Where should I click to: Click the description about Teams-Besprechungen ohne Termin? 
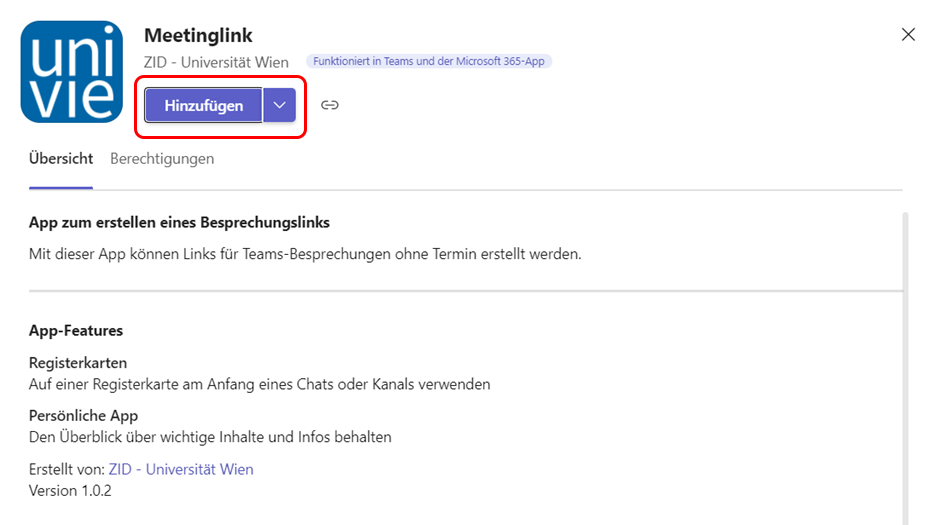click(x=305, y=254)
